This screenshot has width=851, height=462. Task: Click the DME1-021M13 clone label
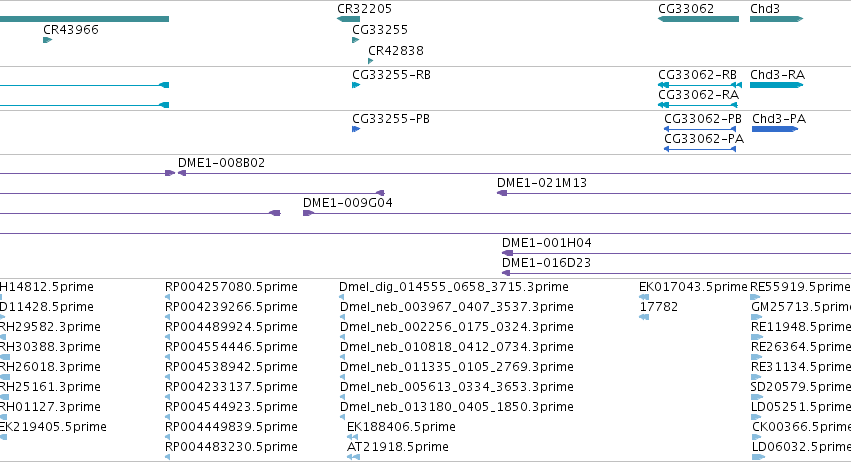pyautogui.click(x=542, y=183)
